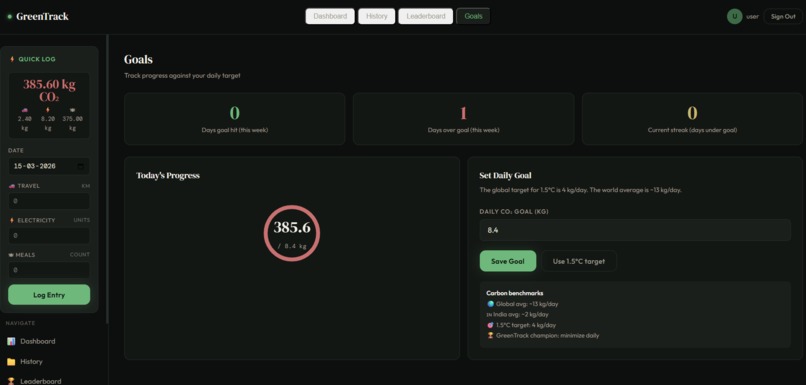Viewport: 806px width, 385px height.
Task: Click the electricity bolt icon above 8.20
Action: pos(48,109)
